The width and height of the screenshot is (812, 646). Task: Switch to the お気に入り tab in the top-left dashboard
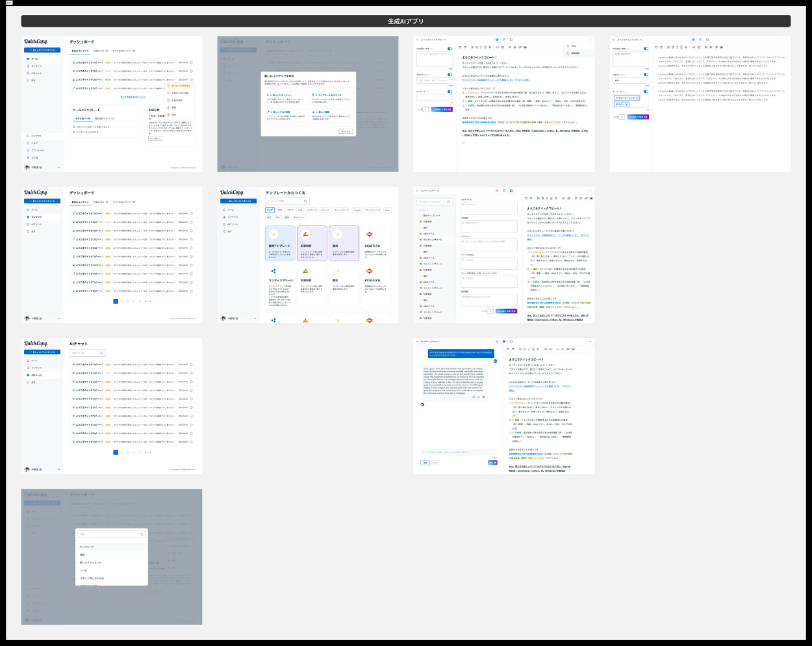click(100, 51)
